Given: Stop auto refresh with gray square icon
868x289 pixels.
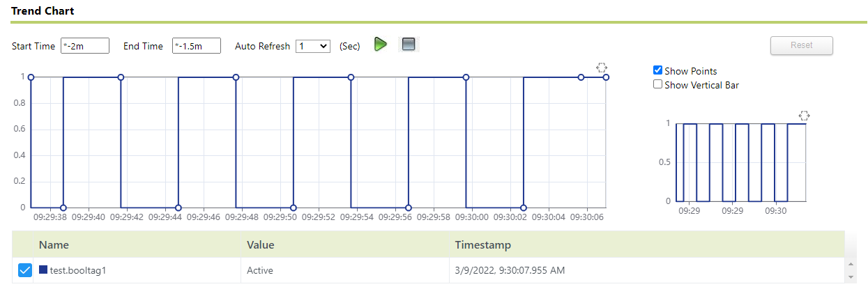Looking at the screenshot, I should (409, 45).
